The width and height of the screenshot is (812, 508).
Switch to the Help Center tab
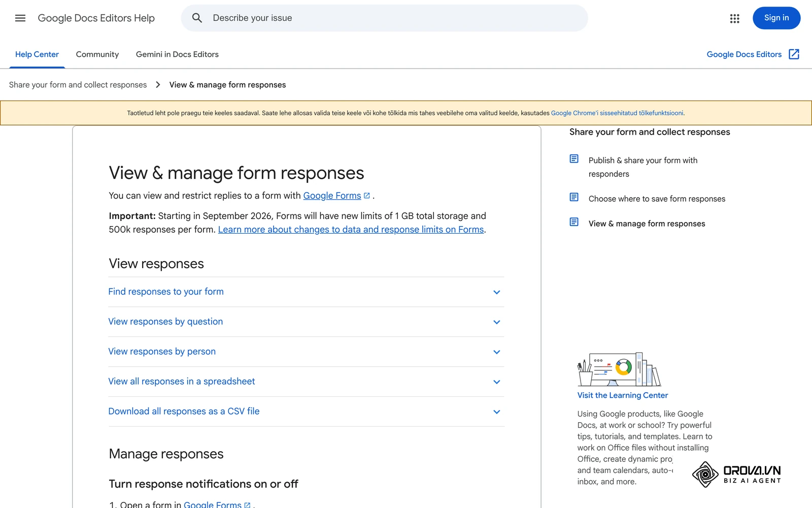(37, 54)
